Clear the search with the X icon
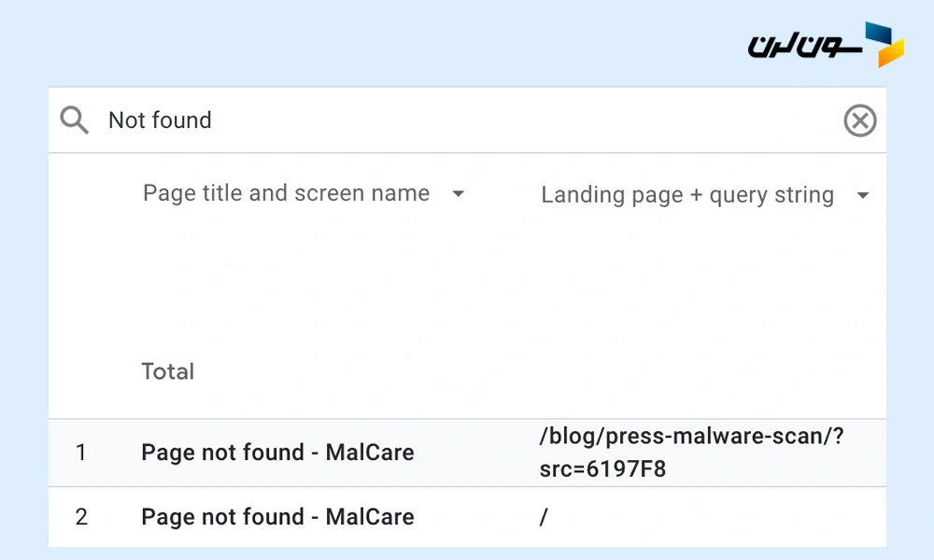This screenshot has width=934, height=560. 859,120
